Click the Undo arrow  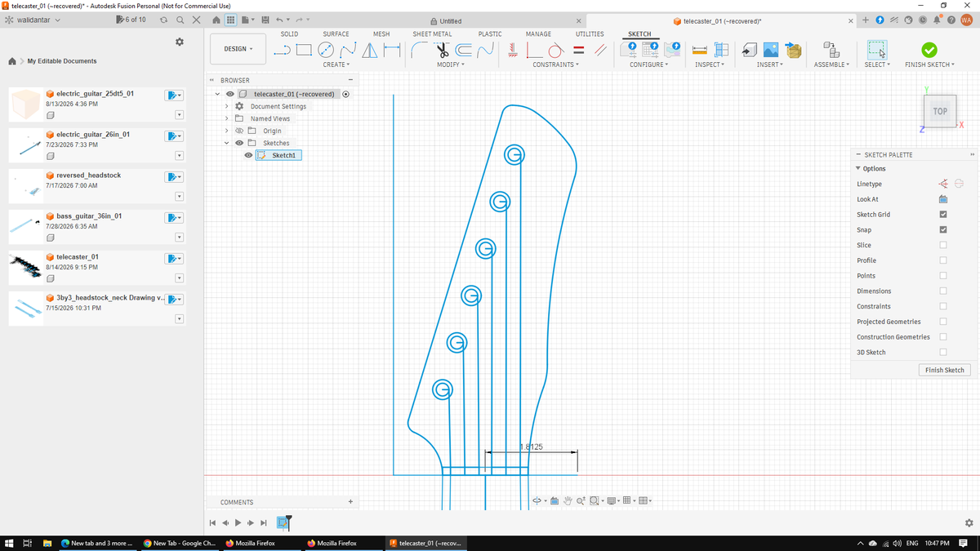click(x=281, y=20)
